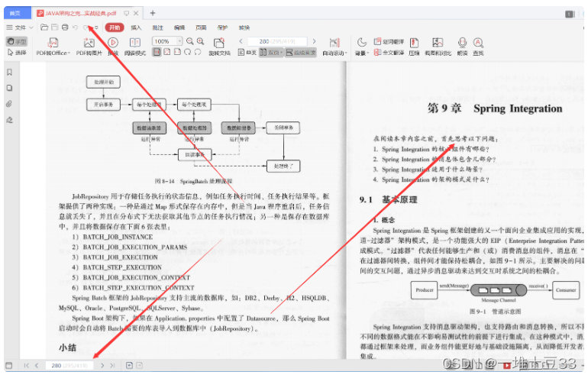Open the 文件 menu
588x378 pixels.
20,27
